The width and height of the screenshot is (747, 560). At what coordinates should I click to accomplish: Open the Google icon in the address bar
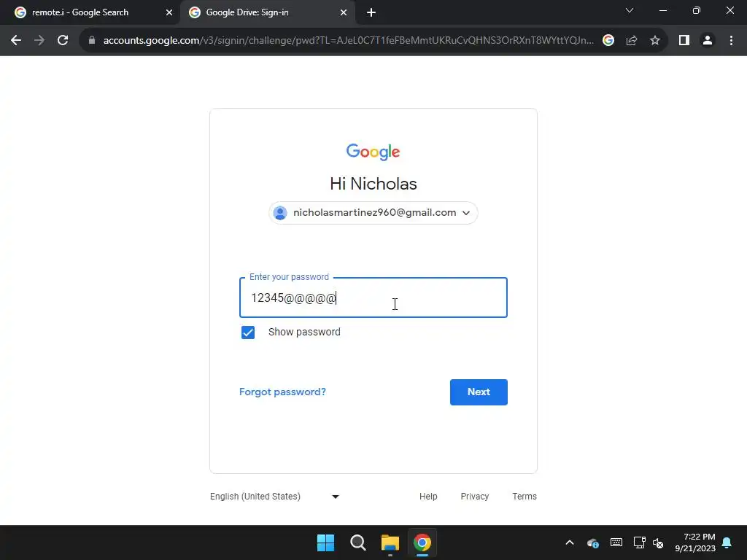click(x=608, y=41)
